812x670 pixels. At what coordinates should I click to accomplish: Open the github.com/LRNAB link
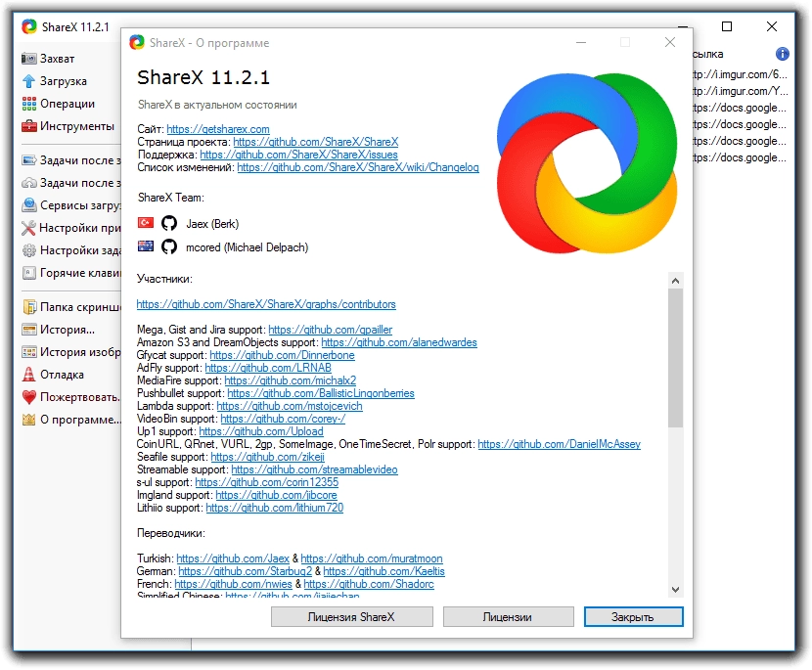tap(268, 368)
